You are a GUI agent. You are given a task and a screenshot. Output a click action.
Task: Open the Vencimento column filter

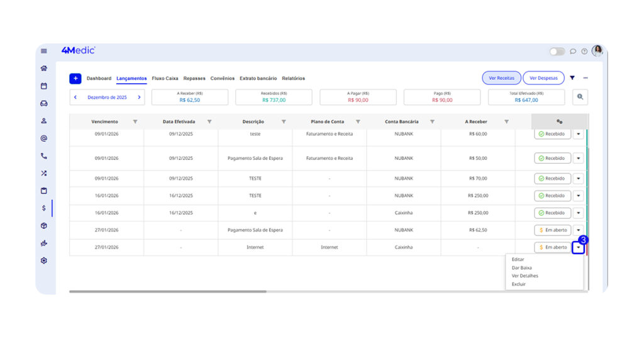(135, 121)
